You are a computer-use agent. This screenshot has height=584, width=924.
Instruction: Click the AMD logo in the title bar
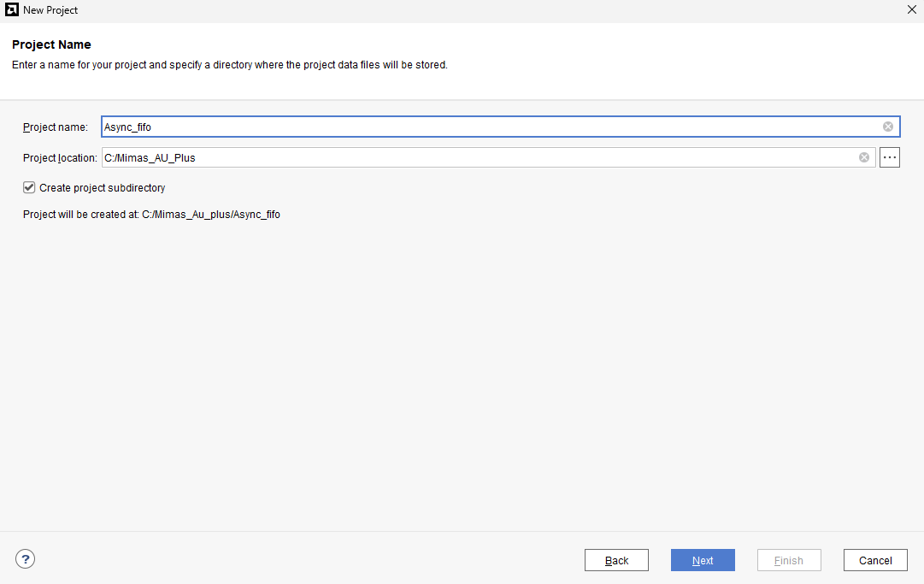(12, 10)
